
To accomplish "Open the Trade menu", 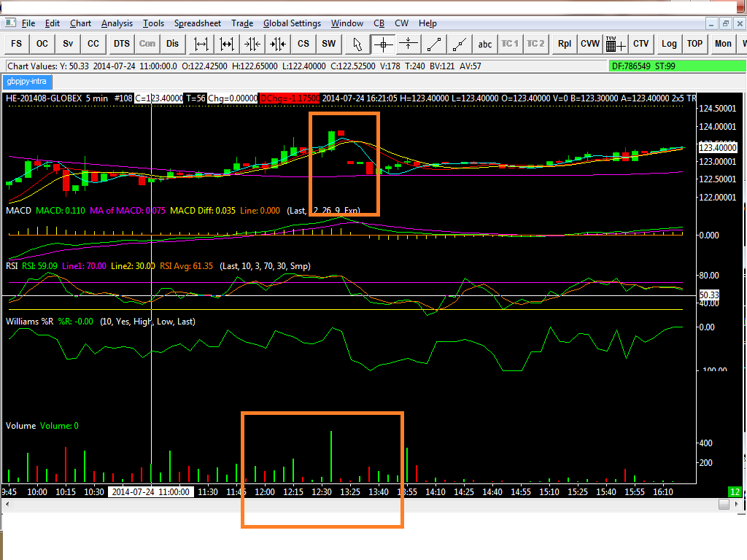I will click(x=242, y=23).
